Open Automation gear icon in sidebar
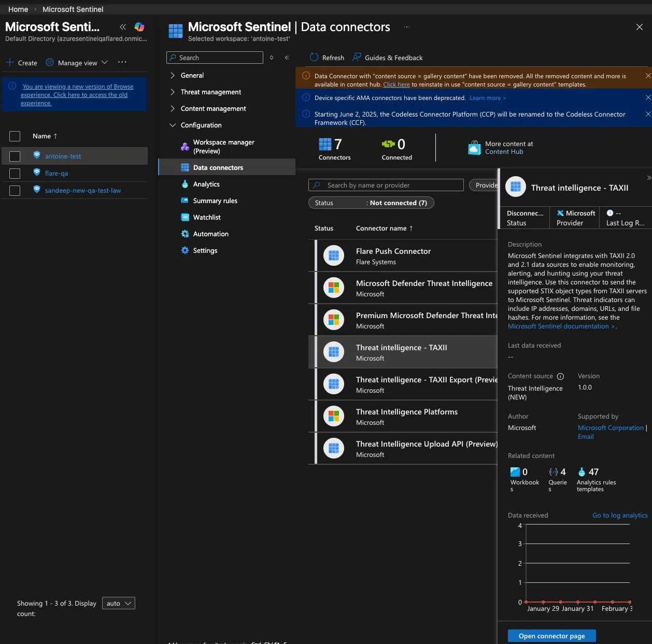652x644 pixels. 185,234
